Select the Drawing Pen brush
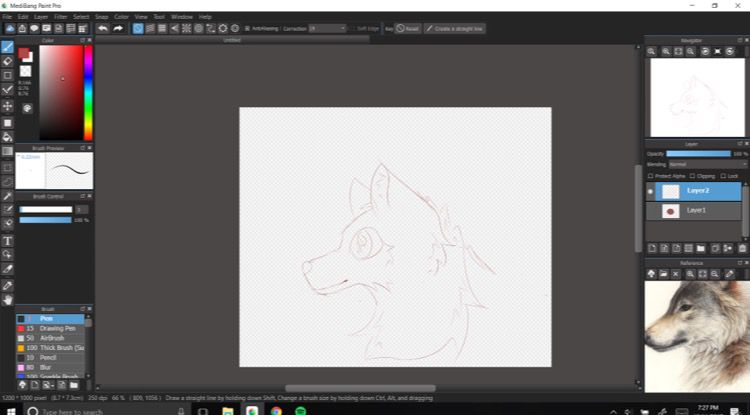 pos(50,328)
